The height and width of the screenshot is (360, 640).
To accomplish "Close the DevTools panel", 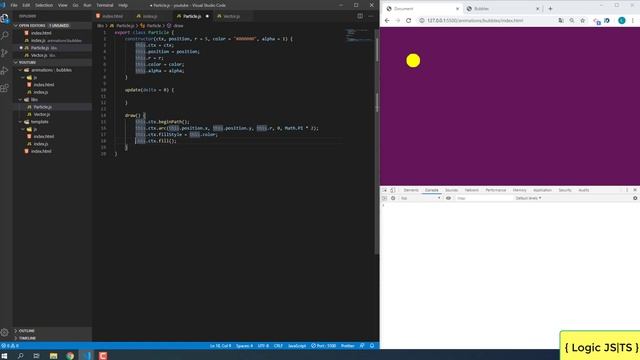I will tap(635, 190).
